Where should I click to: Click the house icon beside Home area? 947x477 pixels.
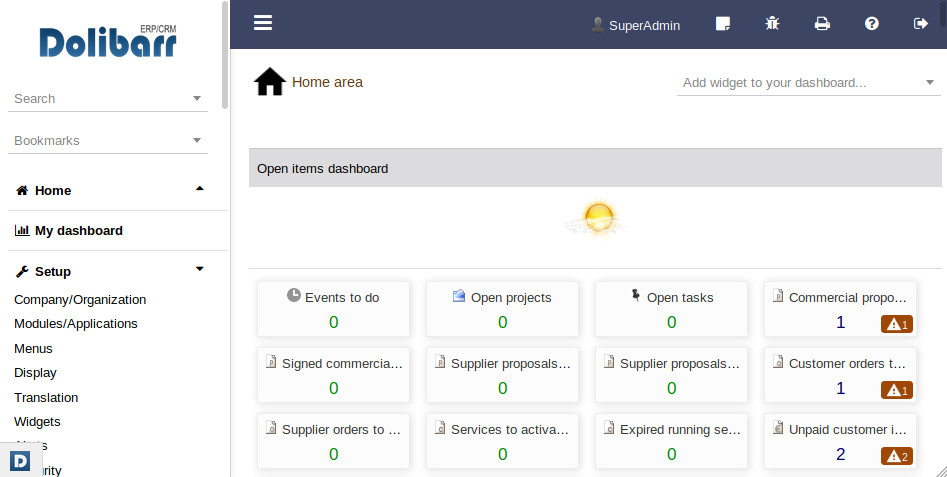[270, 82]
